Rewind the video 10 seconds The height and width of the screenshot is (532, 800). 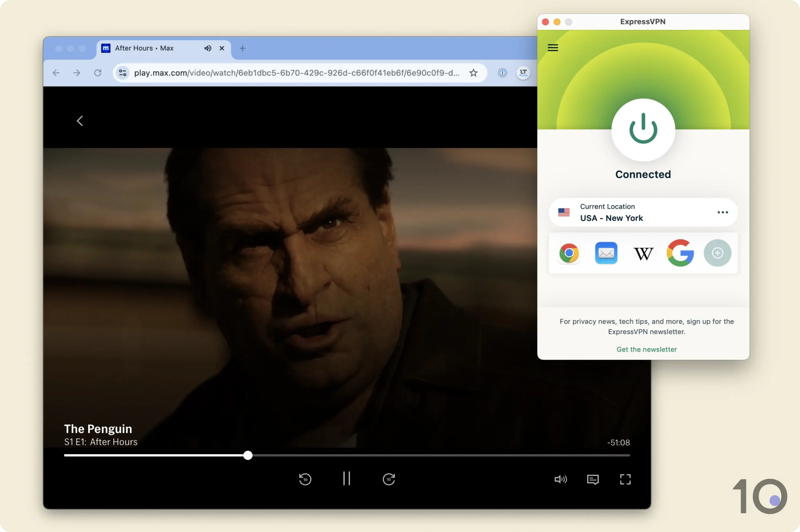pyautogui.click(x=305, y=479)
